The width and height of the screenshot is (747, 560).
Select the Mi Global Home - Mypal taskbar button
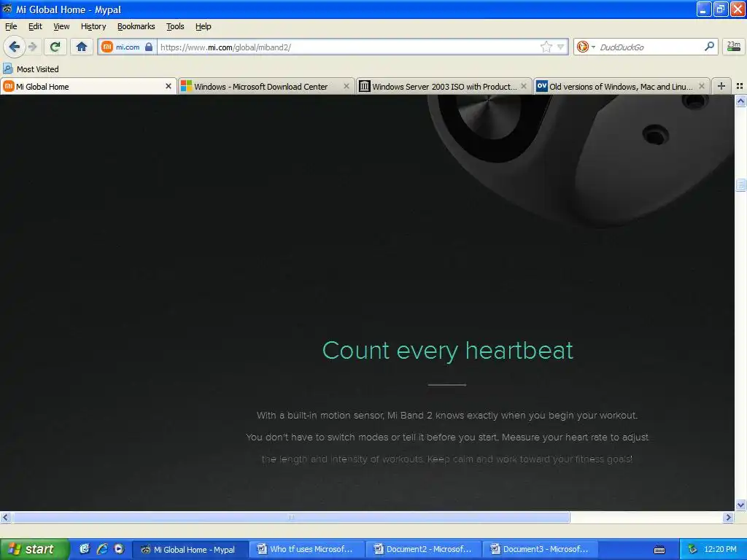pyautogui.click(x=190, y=549)
